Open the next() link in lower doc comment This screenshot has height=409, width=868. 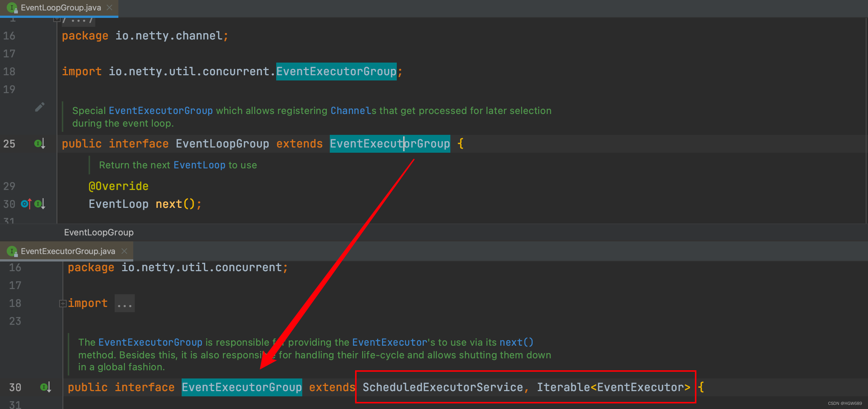(516, 342)
